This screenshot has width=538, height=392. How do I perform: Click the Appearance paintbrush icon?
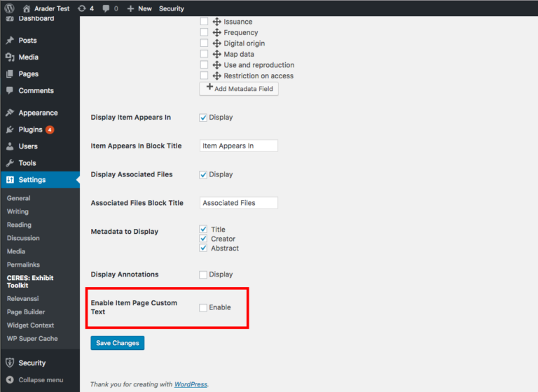point(10,113)
